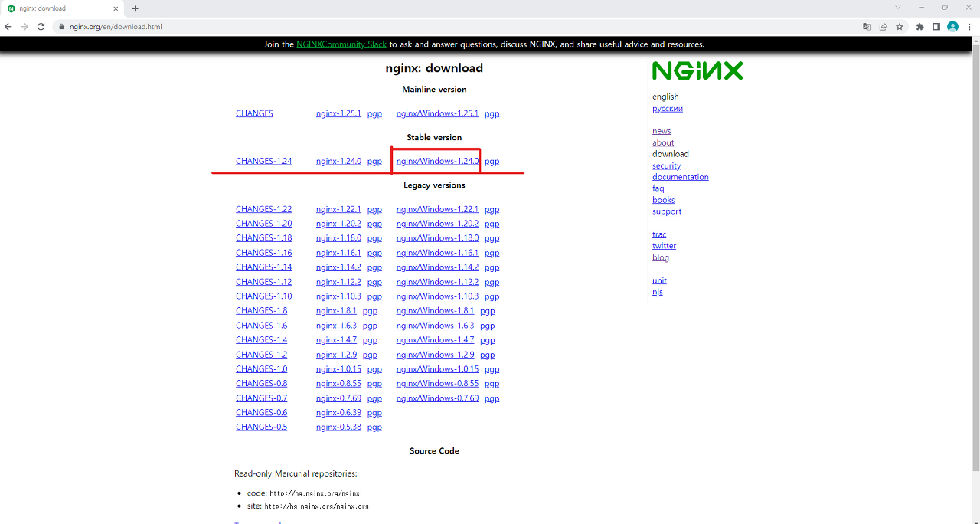This screenshot has width=980, height=524.
Task: Open a new tab with the plus button
Action: click(x=135, y=8)
